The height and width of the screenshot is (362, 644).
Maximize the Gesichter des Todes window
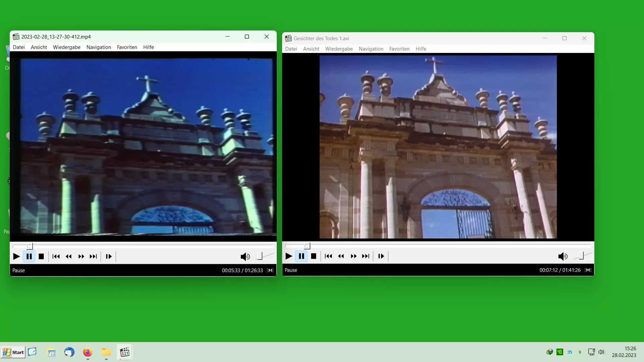point(565,38)
